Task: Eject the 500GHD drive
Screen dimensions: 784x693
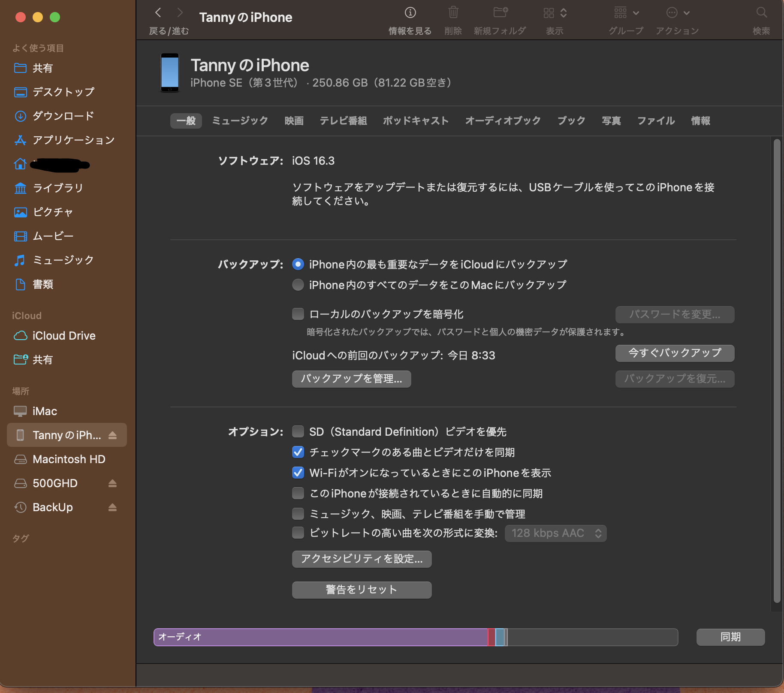Action: pos(112,483)
